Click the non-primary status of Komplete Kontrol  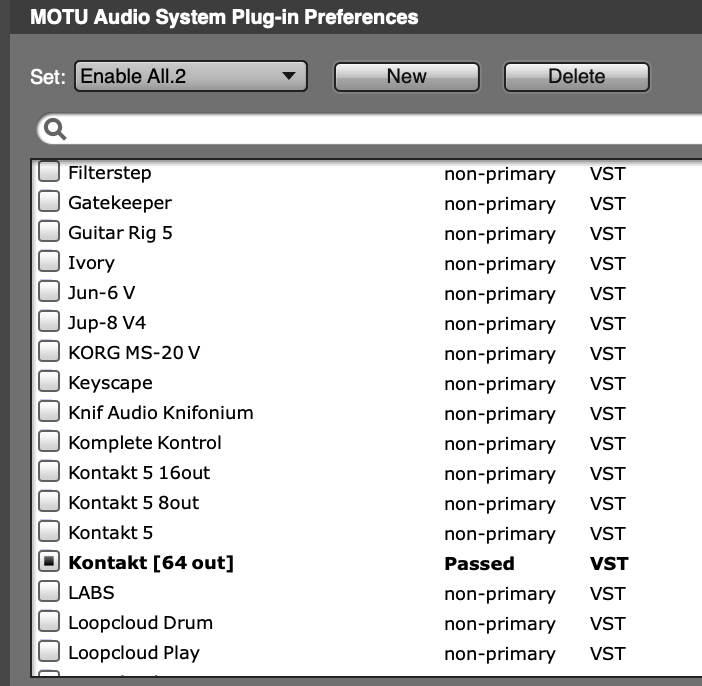point(500,445)
